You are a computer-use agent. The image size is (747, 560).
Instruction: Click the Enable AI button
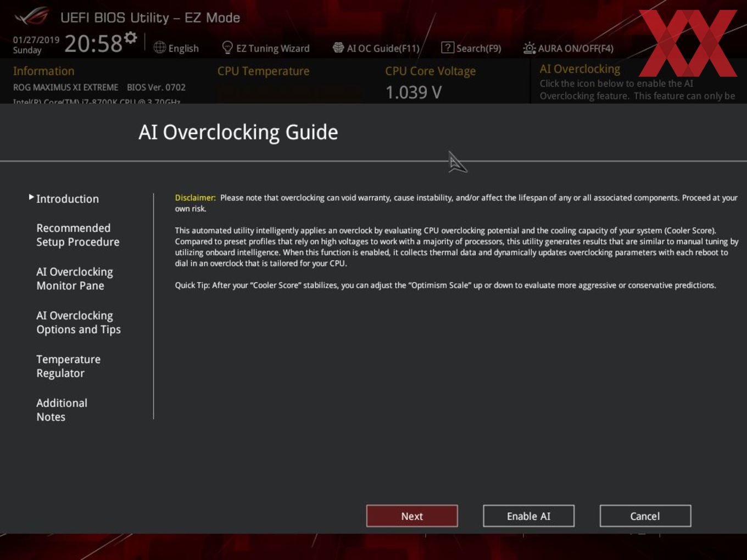pos(528,516)
